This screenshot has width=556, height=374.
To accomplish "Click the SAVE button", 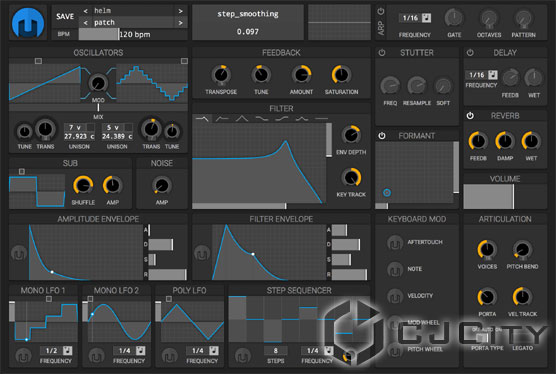I will [x=65, y=16].
